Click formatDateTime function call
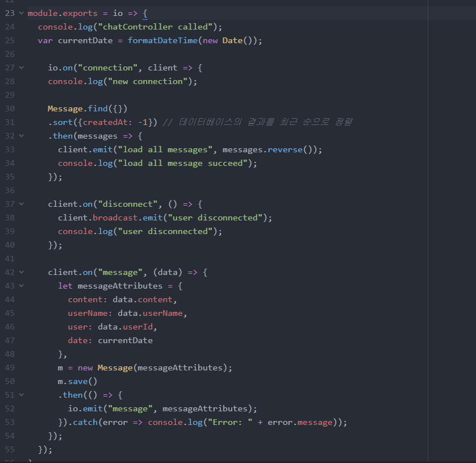Screen dimensions: 476x463 162,41
